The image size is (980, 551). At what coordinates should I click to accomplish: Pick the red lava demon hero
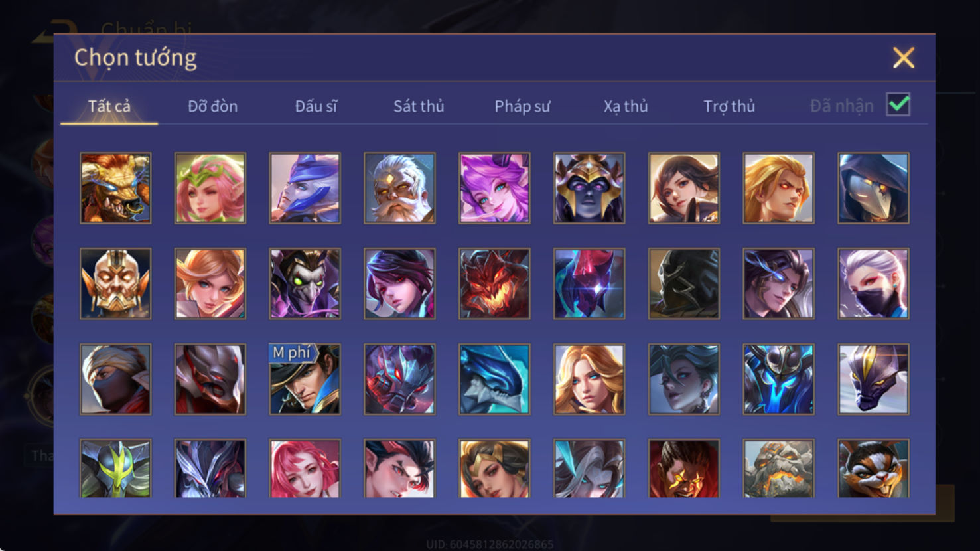click(x=494, y=283)
